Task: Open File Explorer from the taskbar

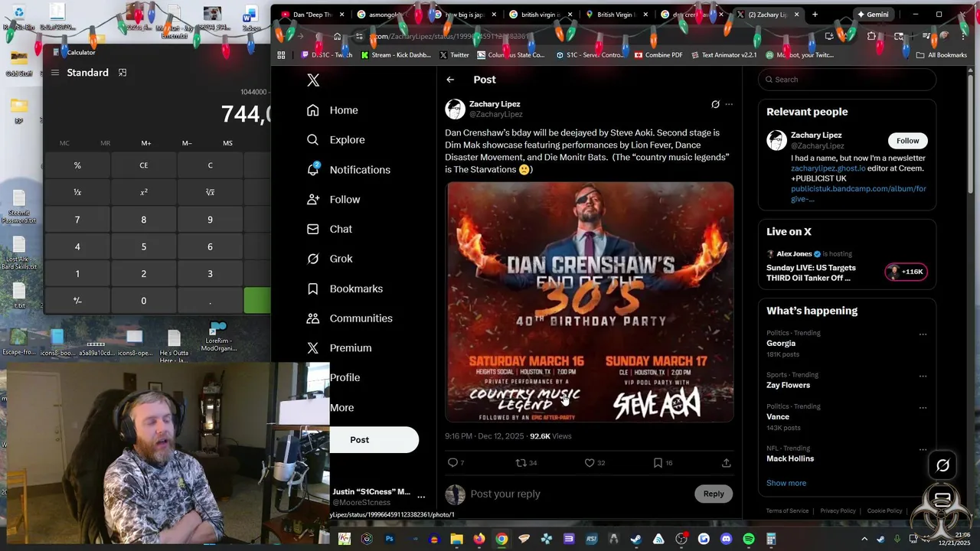Action: tap(456, 539)
